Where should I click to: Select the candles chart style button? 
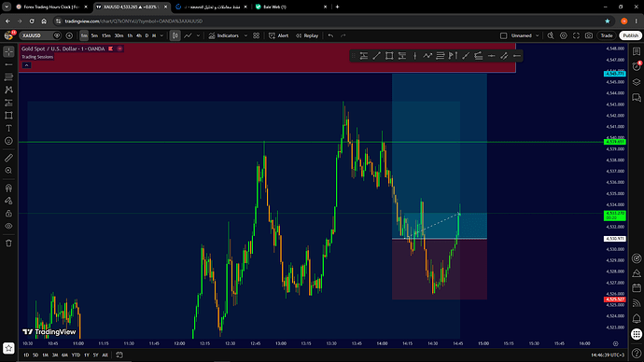click(x=175, y=35)
